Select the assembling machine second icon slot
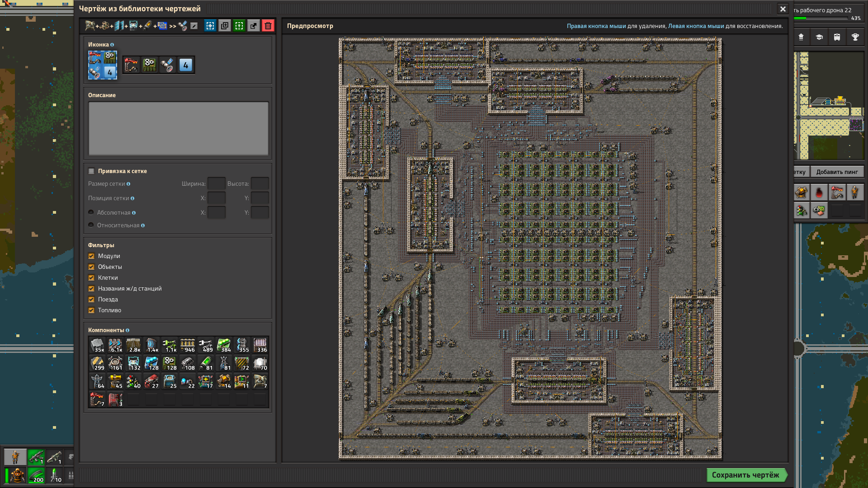 [x=150, y=65]
